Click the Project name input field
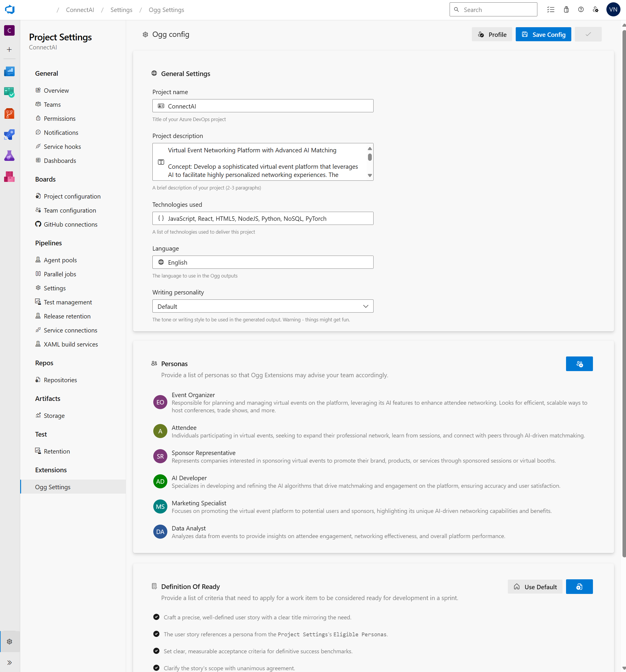 tap(262, 106)
